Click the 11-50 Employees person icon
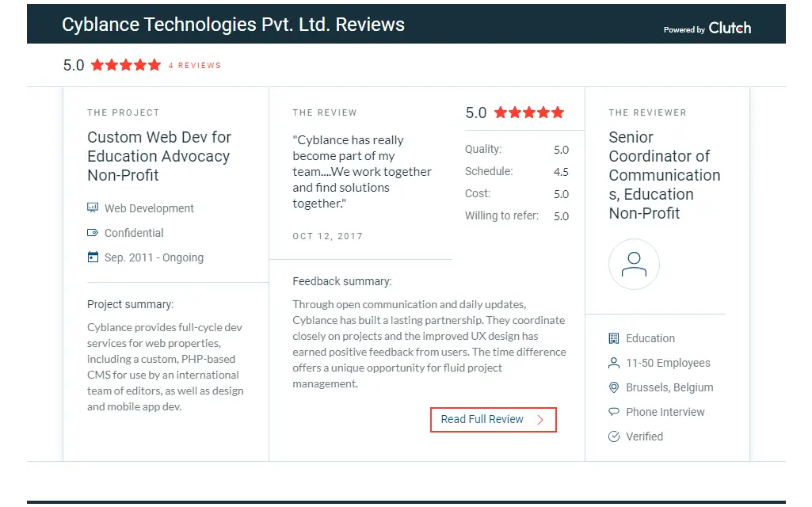Image resolution: width=812 pixels, height=507 pixels. click(x=614, y=363)
